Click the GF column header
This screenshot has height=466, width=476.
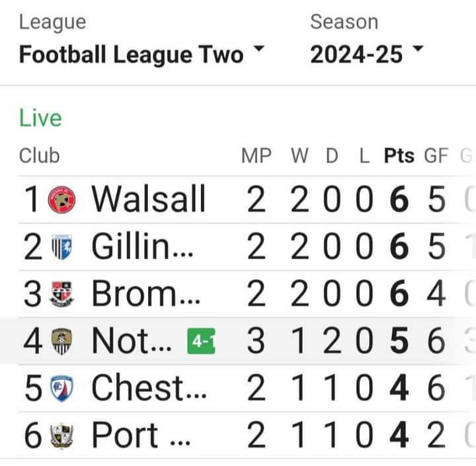(x=436, y=156)
